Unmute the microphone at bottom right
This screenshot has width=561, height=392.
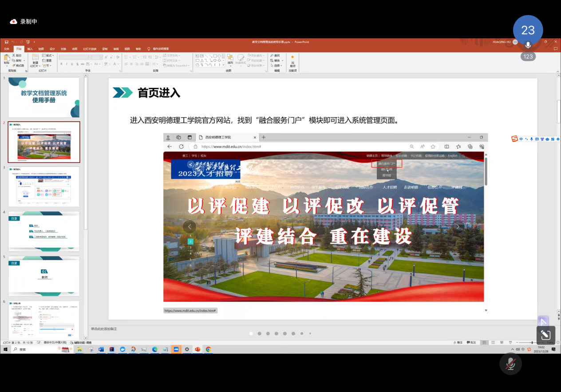(x=510, y=364)
